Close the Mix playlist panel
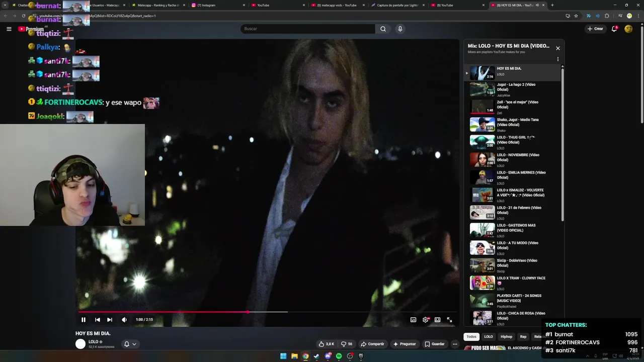 557,48
